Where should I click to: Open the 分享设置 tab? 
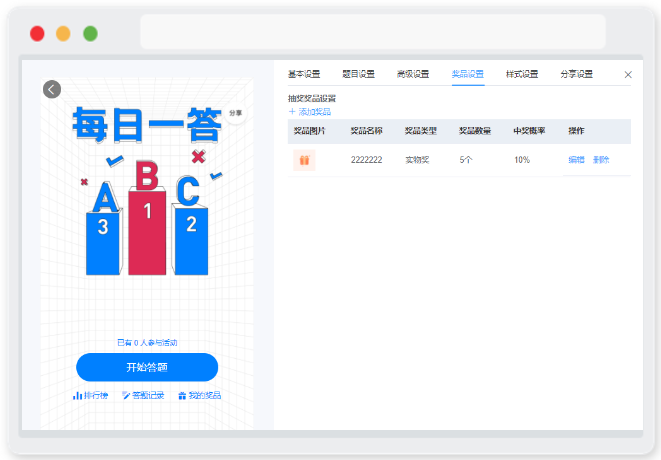tap(576, 74)
